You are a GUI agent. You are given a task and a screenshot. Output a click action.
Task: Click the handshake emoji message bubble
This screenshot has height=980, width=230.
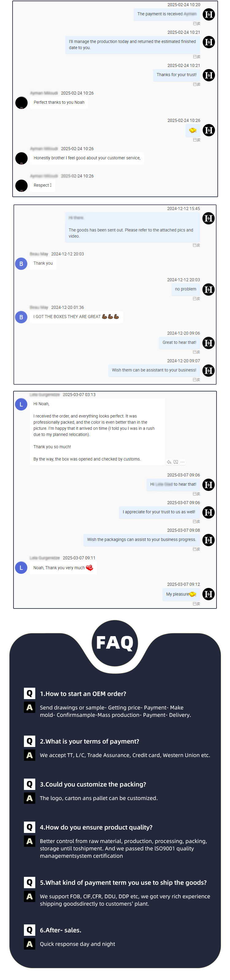[x=193, y=130]
